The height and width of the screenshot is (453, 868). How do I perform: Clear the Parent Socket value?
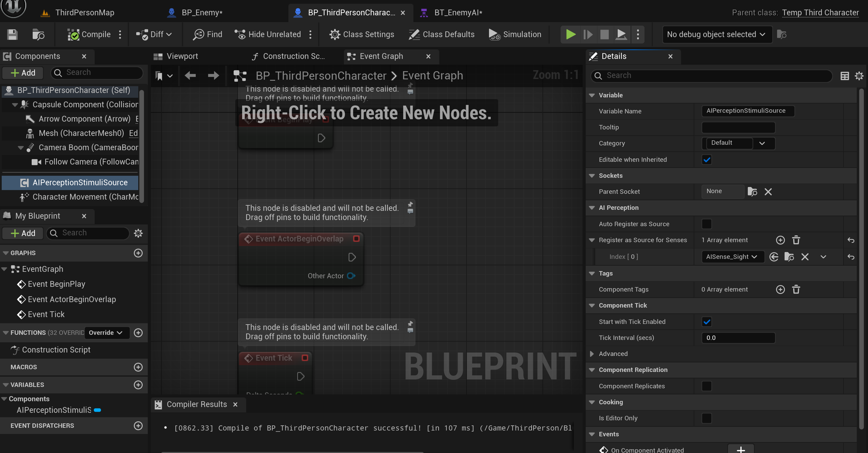click(x=768, y=191)
